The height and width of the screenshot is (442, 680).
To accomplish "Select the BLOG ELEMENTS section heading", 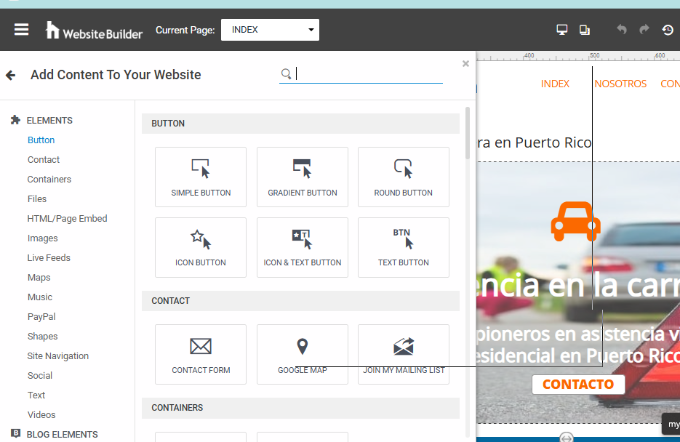I will pyautogui.click(x=62, y=434).
